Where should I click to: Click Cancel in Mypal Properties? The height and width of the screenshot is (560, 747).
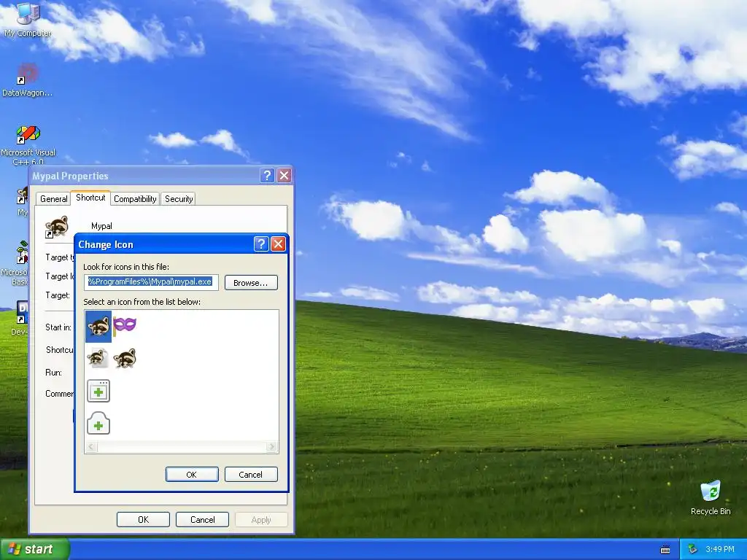203,519
